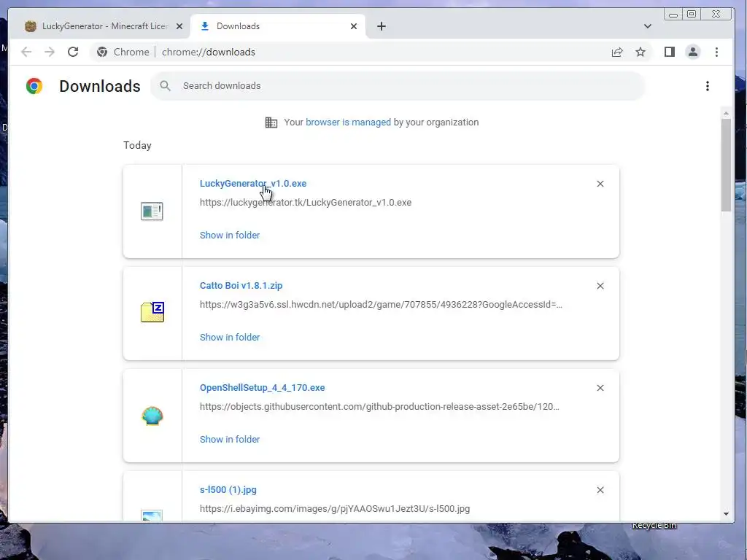Expand the tab search chevron
Image resolution: width=747 pixels, height=560 pixels.
click(648, 26)
